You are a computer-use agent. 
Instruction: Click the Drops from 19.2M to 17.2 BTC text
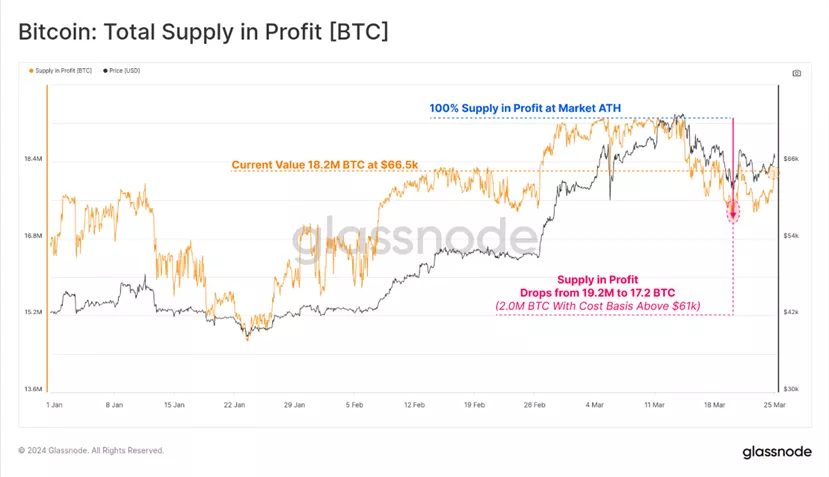click(x=598, y=291)
